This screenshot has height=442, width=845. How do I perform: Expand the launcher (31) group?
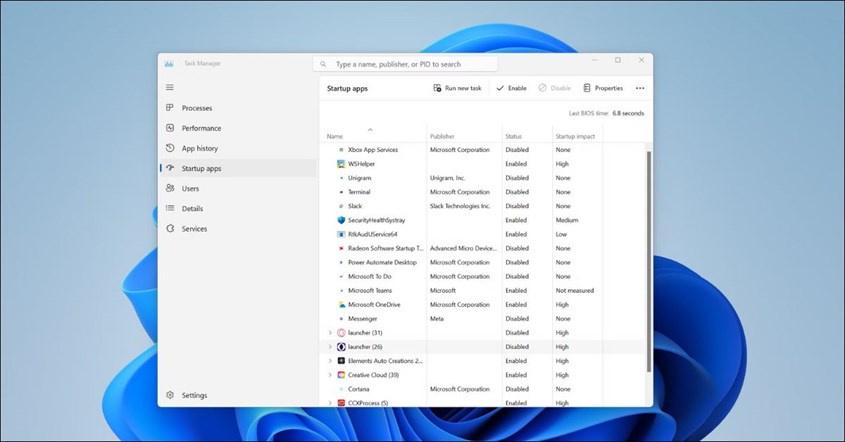[x=330, y=333]
